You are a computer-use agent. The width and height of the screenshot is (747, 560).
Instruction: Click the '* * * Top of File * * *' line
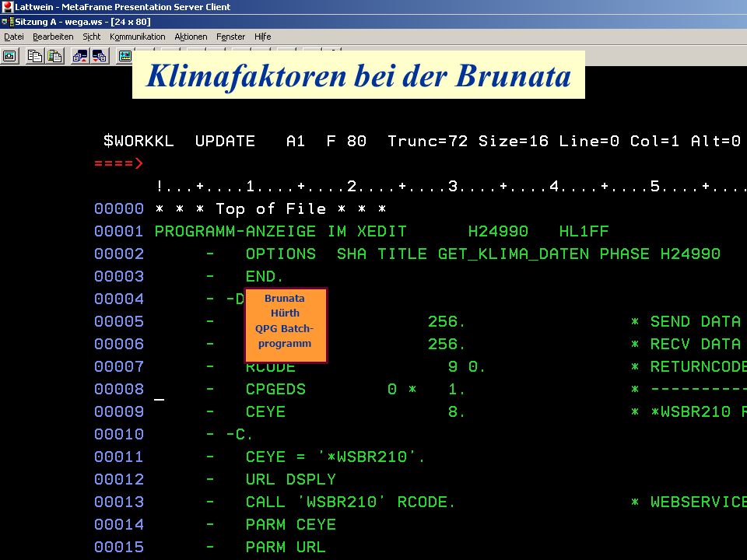coord(271,208)
